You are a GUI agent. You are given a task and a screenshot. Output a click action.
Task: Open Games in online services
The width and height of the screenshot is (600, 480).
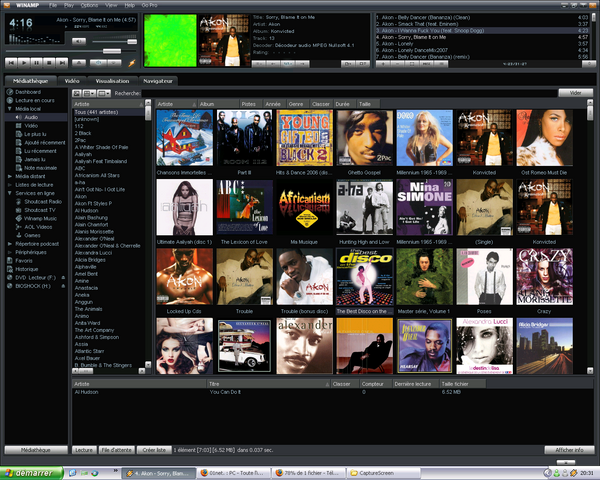point(28,235)
